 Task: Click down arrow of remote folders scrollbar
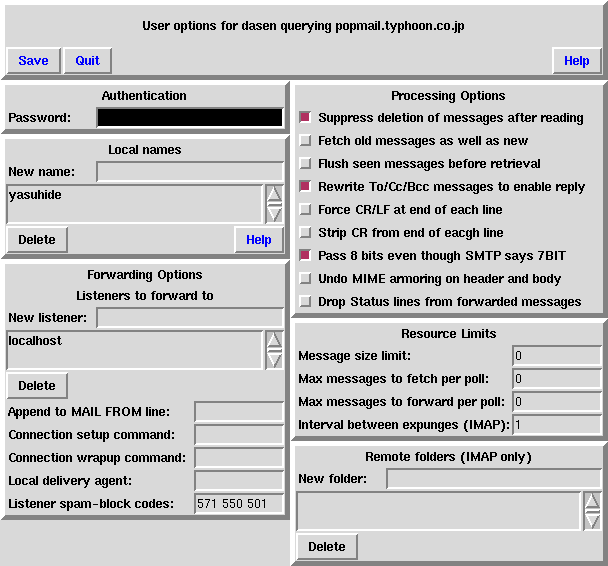592,521
